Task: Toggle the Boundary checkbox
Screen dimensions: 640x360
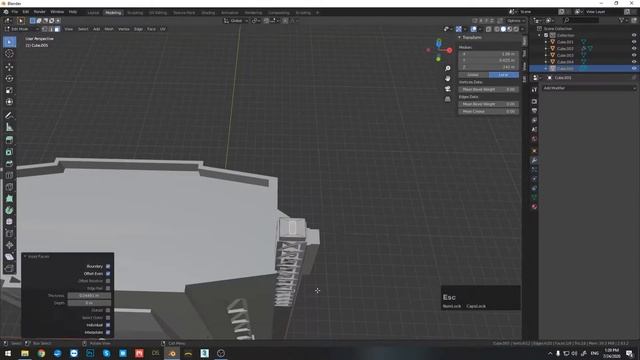Action: (108, 266)
